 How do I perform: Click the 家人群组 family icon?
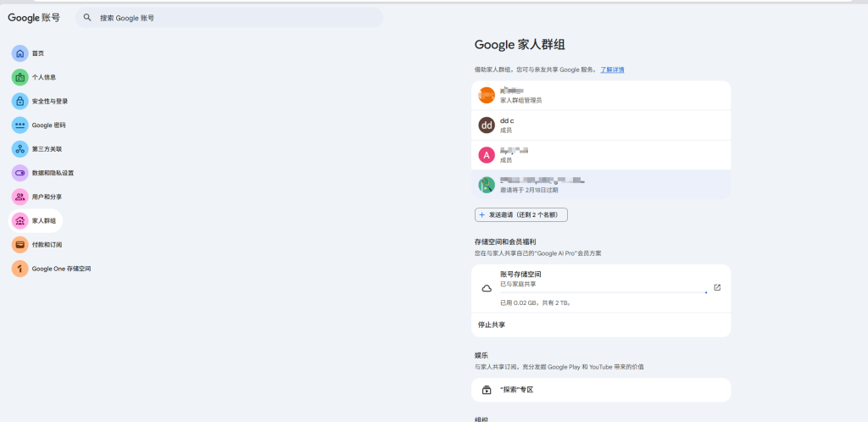click(x=20, y=220)
